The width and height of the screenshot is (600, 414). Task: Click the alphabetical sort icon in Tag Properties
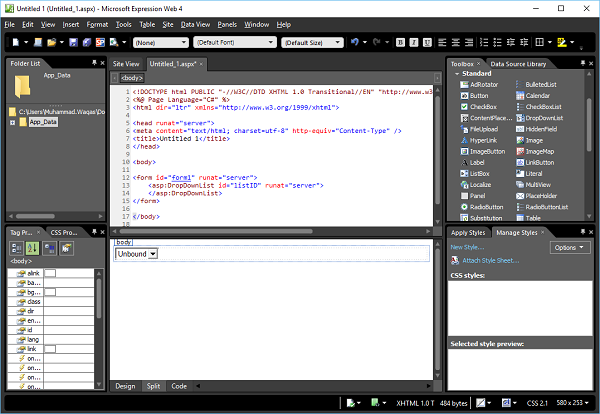pyautogui.click(x=31, y=249)
